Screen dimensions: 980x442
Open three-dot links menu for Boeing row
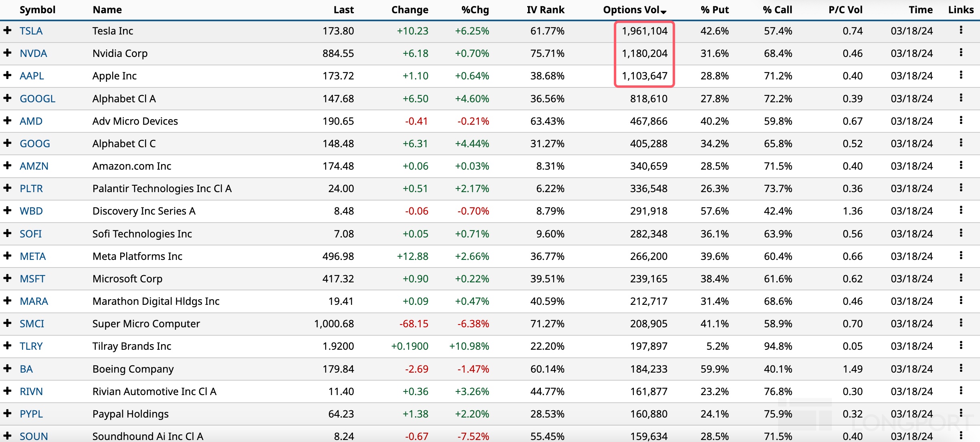pyautogui.click(x=961, y=368)
